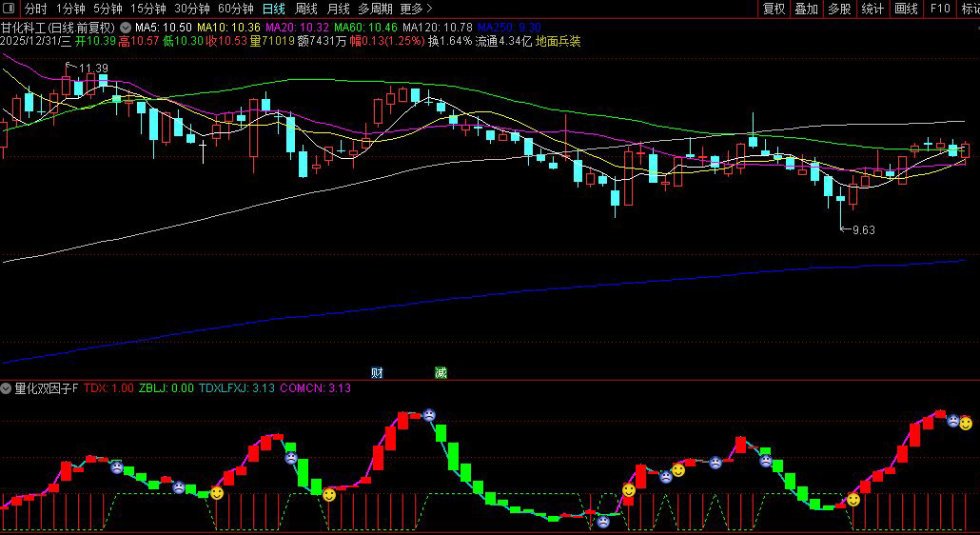The height and width of the screenshot is (535, 980).
Task: Click the F10 company info button
Action: [940, 9]
